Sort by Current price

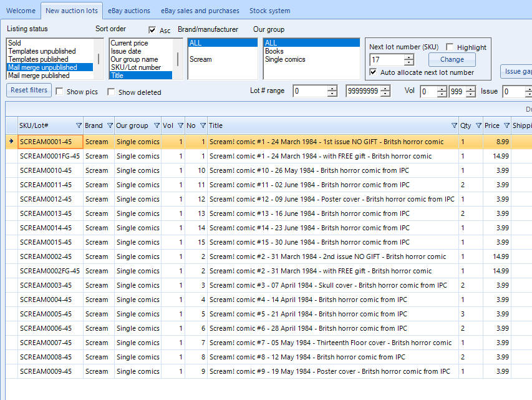141,43
